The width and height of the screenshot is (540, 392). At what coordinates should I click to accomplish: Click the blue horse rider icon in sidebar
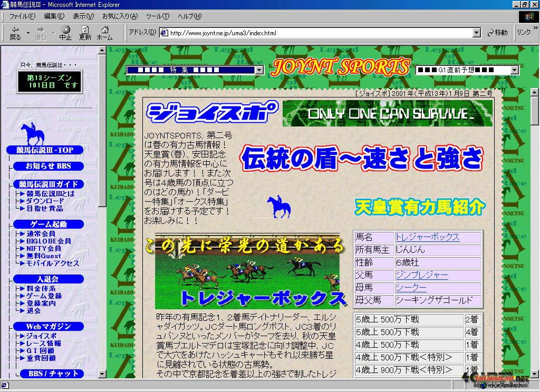coord(33,134)
